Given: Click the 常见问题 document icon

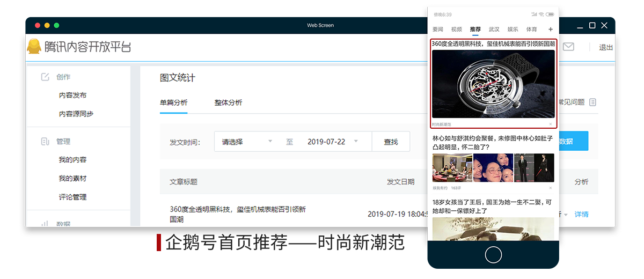Looking at the screenshot, I should (x=592, y=102).
